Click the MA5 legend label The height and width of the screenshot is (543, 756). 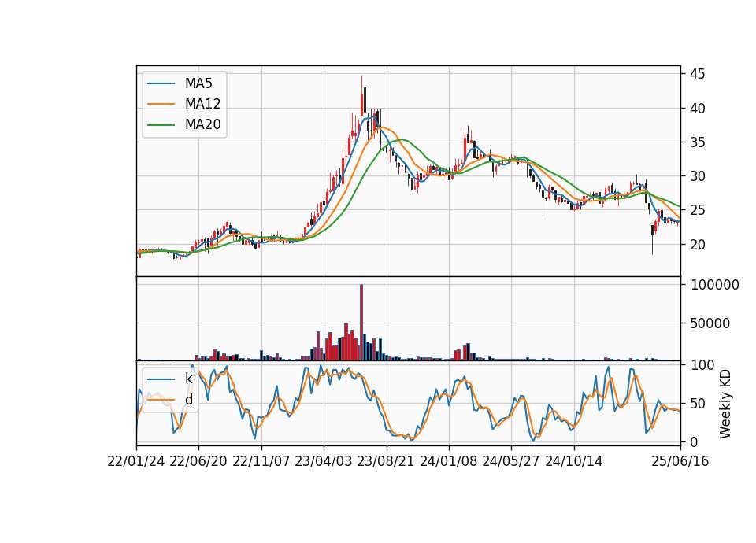(x=198, y=83)
